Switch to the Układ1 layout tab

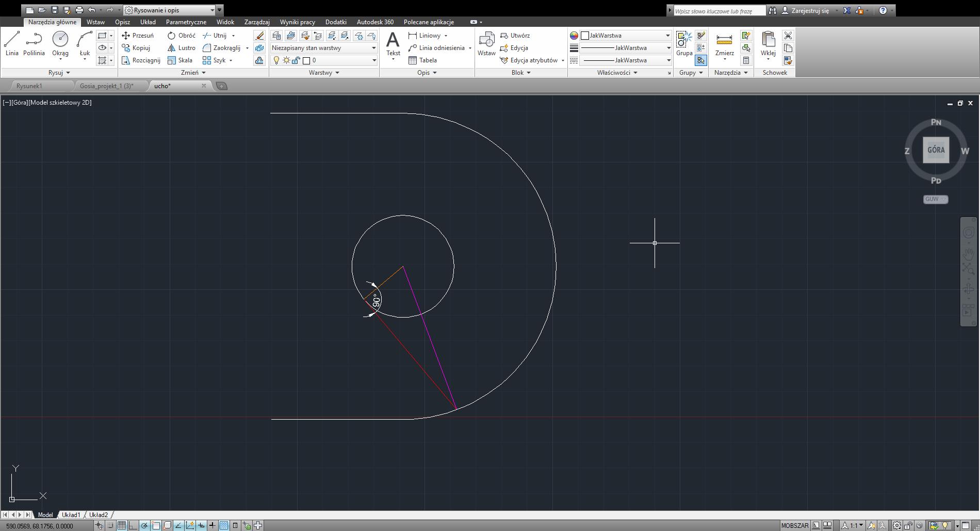71,515
